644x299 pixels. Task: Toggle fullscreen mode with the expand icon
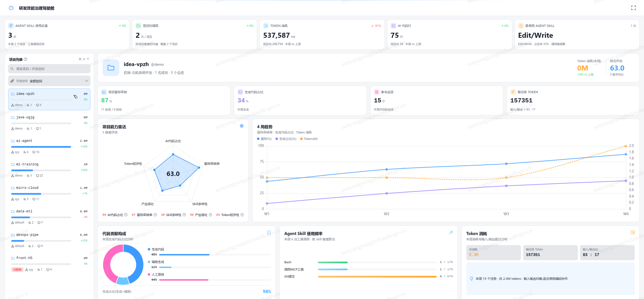[633, 8]
